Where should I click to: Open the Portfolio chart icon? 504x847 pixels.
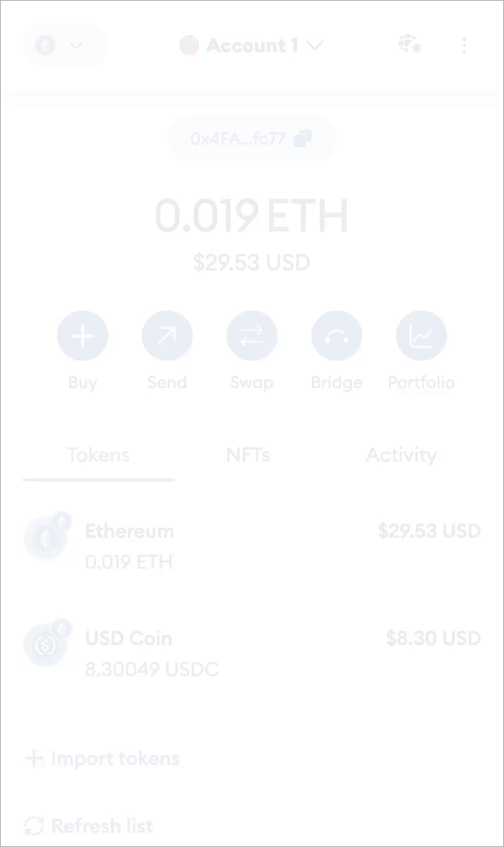421,335
